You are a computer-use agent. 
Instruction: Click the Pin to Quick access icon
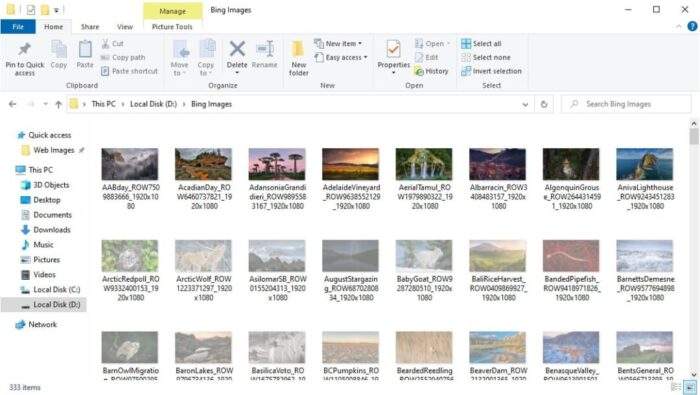[25, 50]
